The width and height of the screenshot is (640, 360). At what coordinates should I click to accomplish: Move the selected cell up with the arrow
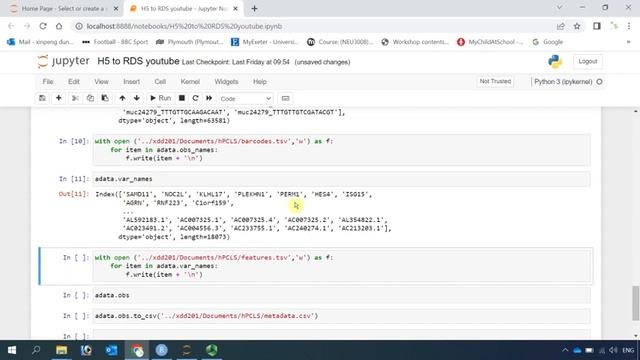[x=122, y=98]
